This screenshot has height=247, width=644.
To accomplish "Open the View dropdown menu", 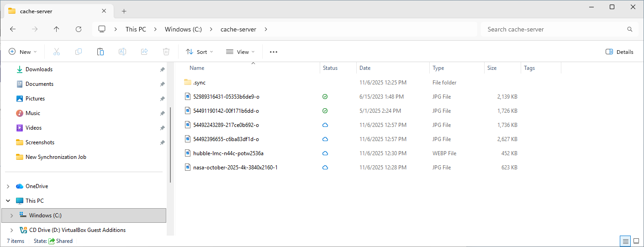I will coord(240,52).
